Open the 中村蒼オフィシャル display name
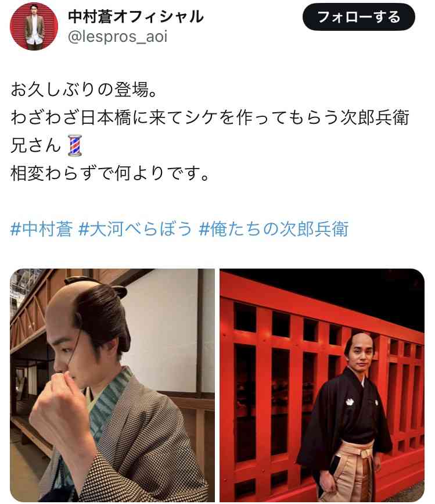Viewport: 435px width, 504px height. (x=136, y=16)
